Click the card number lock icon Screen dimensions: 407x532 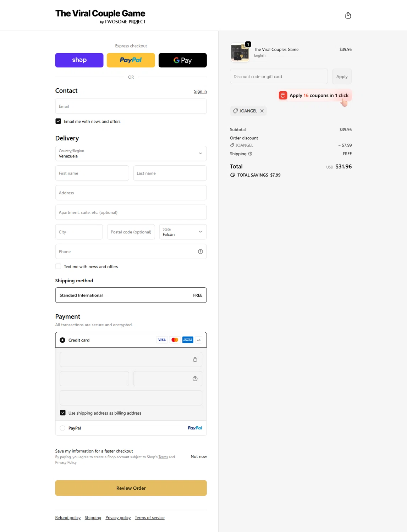(x=195, y=359)
